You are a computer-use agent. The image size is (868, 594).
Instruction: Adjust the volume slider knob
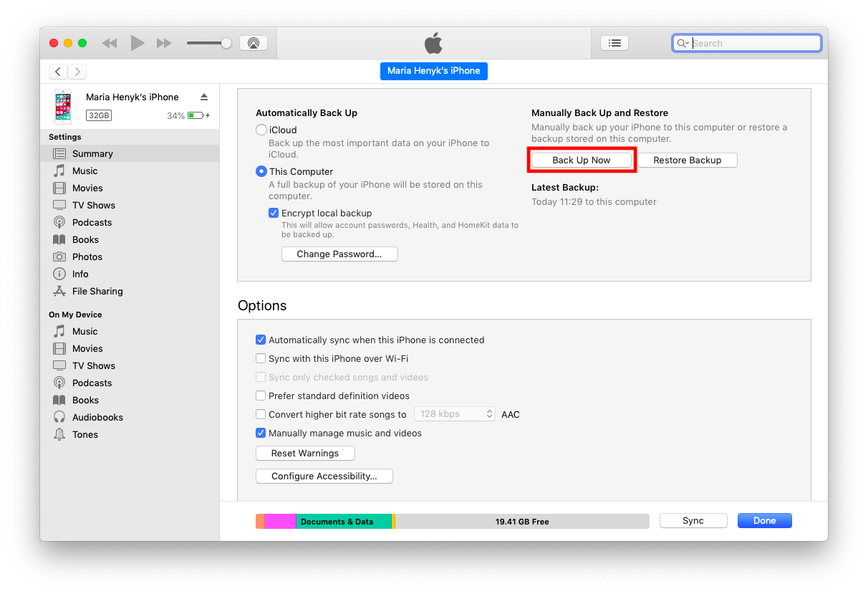pos(226,43)
